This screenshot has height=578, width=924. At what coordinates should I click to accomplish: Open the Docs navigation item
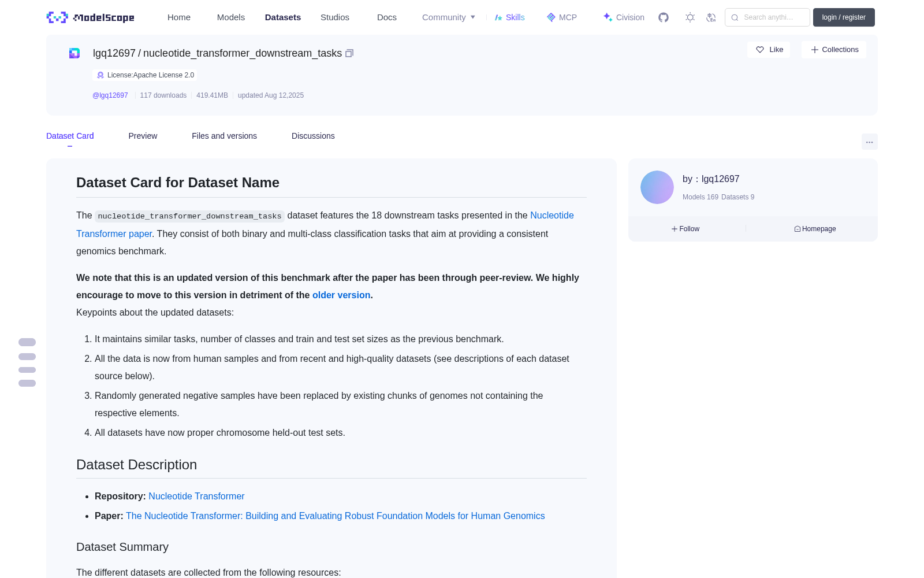click(387, 17)
